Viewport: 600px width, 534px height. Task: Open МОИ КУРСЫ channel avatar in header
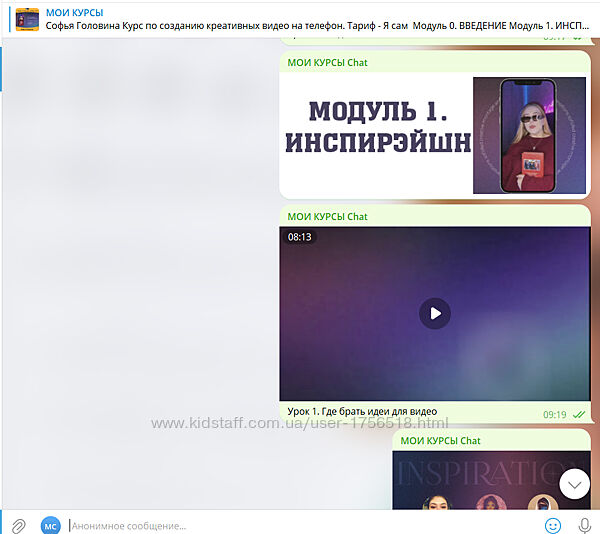pyautogui.click(x=28, y=18)
